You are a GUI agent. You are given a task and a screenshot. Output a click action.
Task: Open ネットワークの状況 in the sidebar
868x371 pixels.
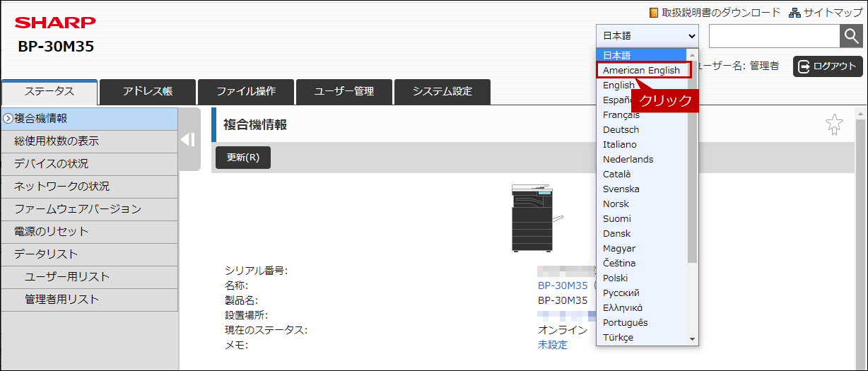90,187
